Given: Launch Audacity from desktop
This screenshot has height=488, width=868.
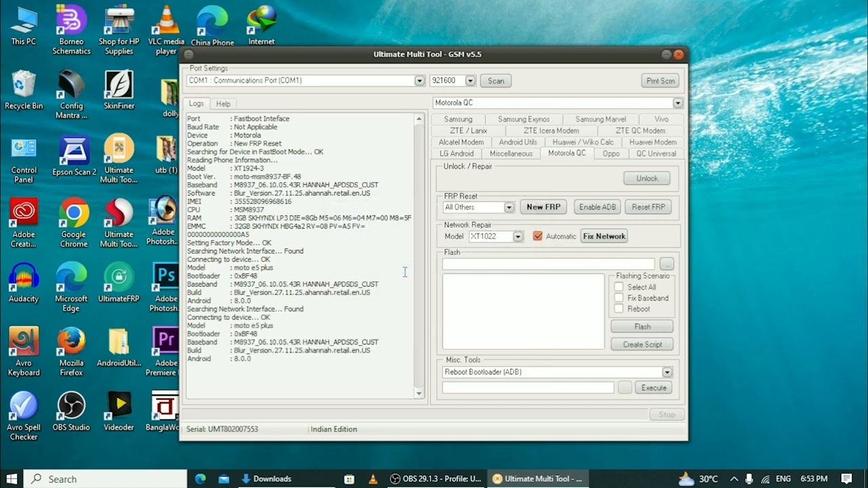Looking at the screenshot, I should 24,283.
